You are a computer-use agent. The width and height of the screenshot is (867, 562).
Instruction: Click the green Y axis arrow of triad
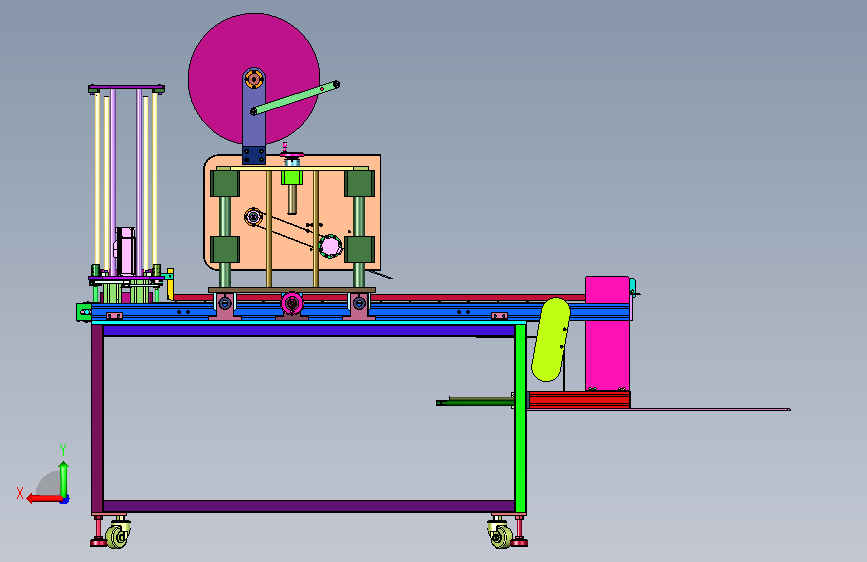64,479
